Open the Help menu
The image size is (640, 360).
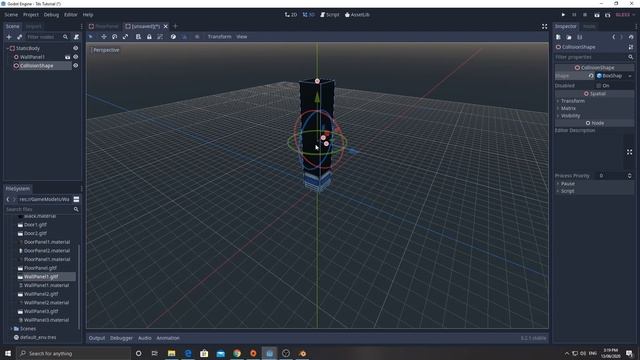88,15
